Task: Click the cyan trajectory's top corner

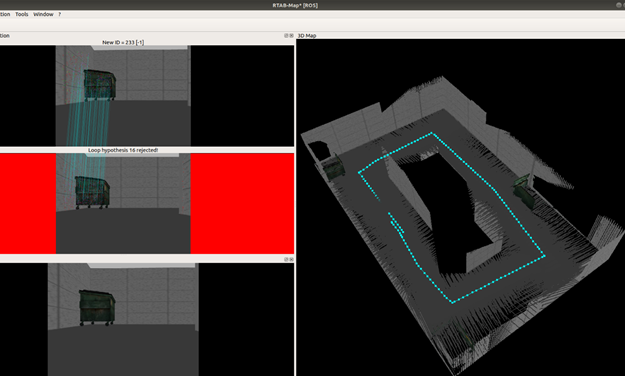Action: tap(432, 133)
